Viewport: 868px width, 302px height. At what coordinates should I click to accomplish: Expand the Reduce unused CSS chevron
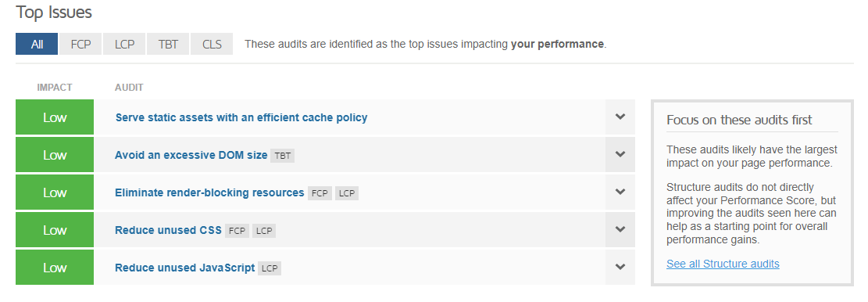coord(620,229)
